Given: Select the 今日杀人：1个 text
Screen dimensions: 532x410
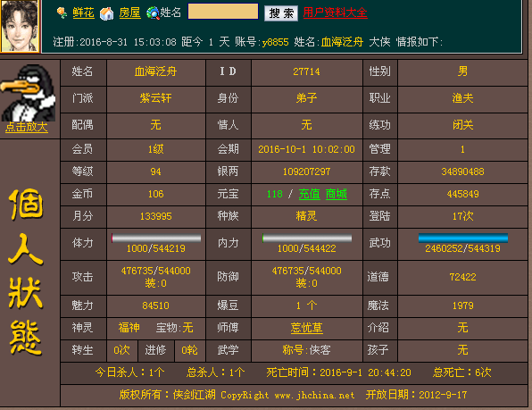Looking at the screenshot, I should tap(129, 372).
